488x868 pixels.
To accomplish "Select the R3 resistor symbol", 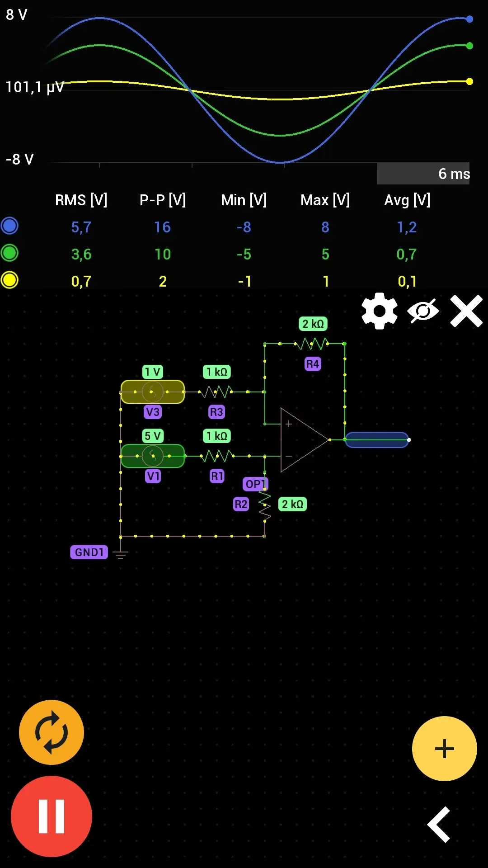I will pos(216,392).
